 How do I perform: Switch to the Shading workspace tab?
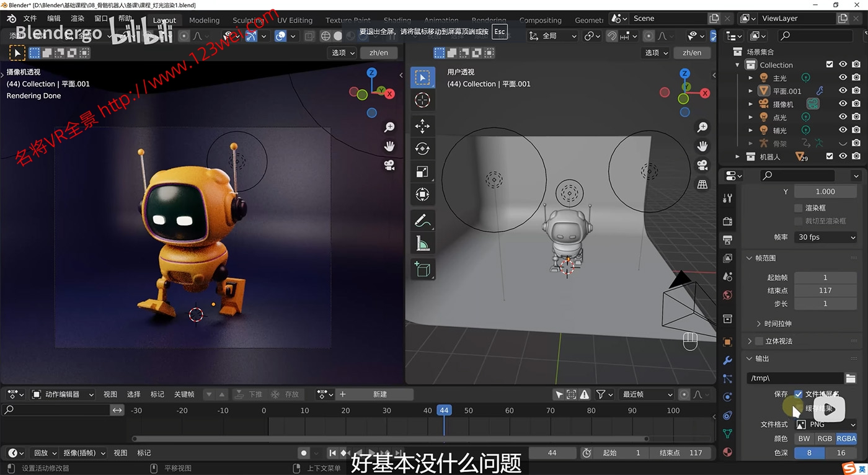point(397,20)
